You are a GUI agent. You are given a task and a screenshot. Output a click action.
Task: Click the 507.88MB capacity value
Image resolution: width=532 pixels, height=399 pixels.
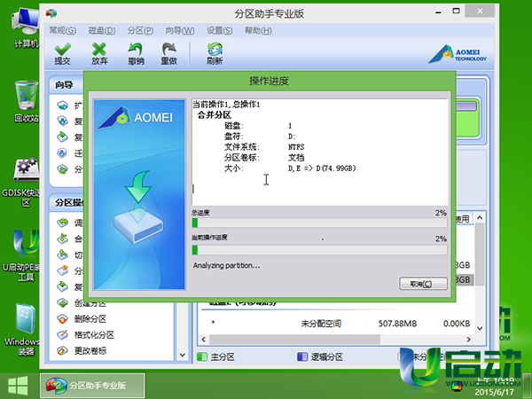(397, 324)
